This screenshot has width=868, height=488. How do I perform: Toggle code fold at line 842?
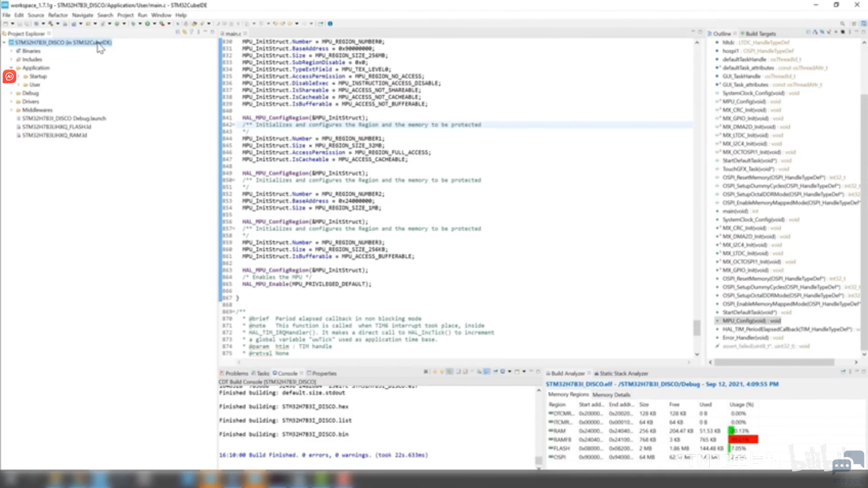click(x=234, y=125)
